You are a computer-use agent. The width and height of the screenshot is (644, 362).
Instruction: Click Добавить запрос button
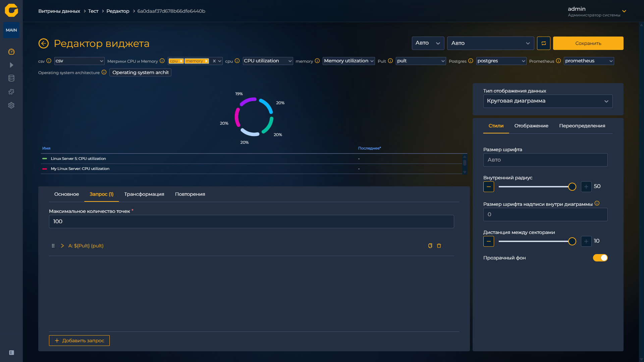[x=79, y=341]
